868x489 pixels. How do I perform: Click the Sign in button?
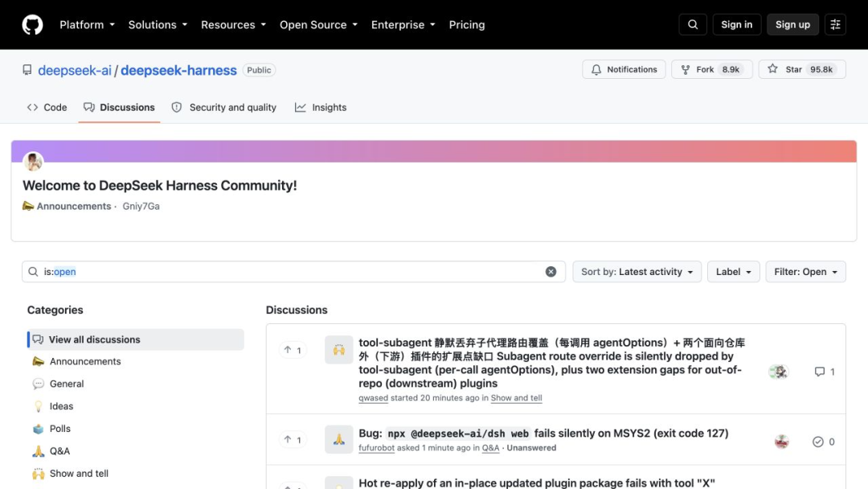pos(736,25)
